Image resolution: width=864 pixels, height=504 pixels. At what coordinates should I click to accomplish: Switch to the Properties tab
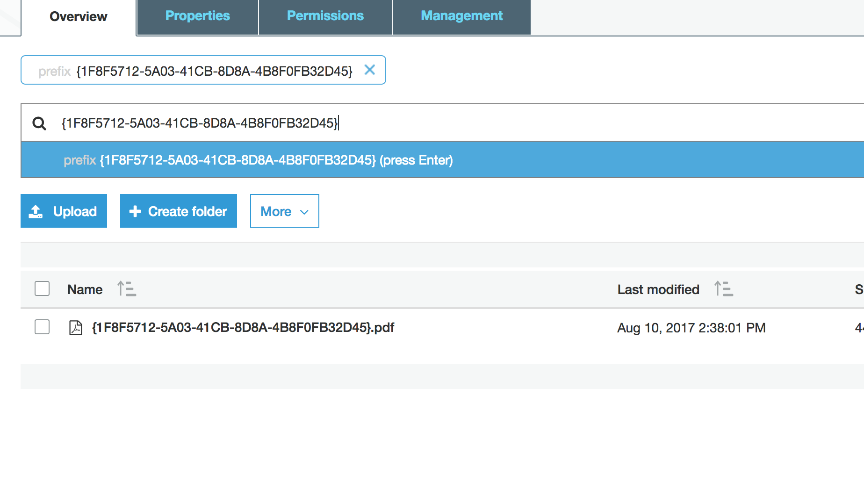point(197,15)
